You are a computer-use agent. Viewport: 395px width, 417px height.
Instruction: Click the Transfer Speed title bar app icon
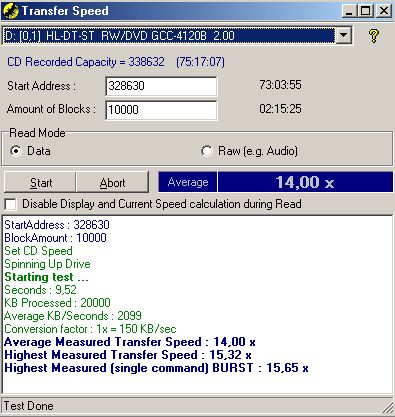[11, 11]
